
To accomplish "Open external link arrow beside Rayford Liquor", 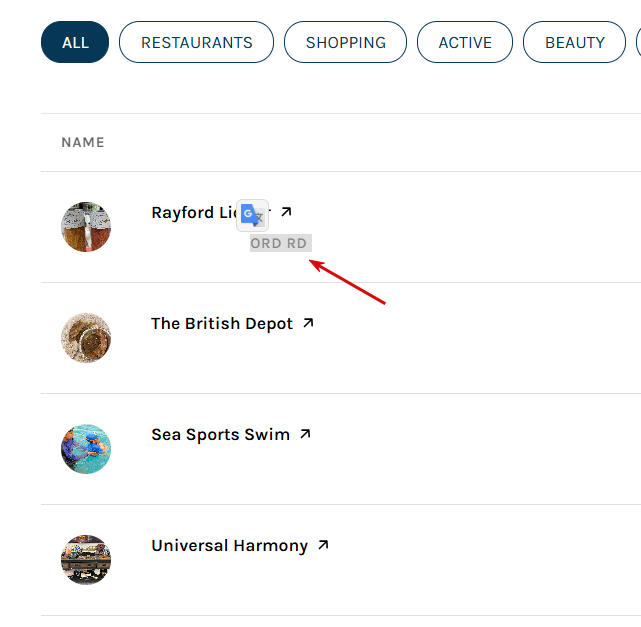I will coord(286,212).
